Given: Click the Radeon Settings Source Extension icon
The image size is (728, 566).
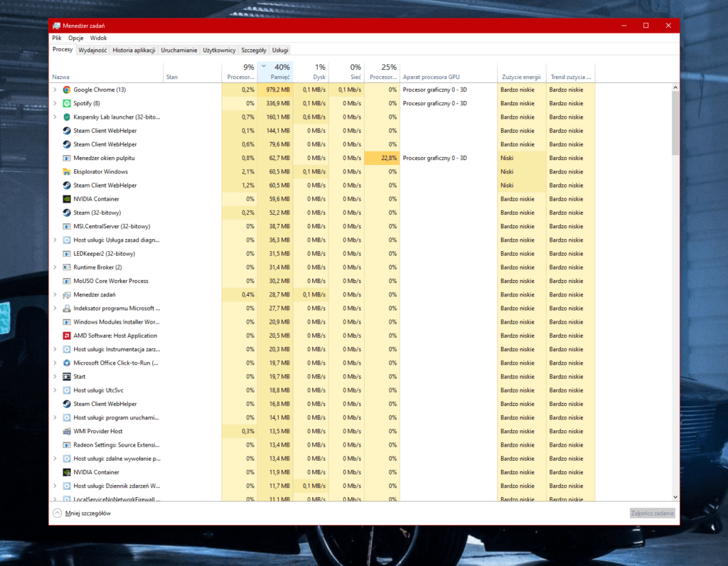Looking at the screenshot, I should [x=67, y=445].
